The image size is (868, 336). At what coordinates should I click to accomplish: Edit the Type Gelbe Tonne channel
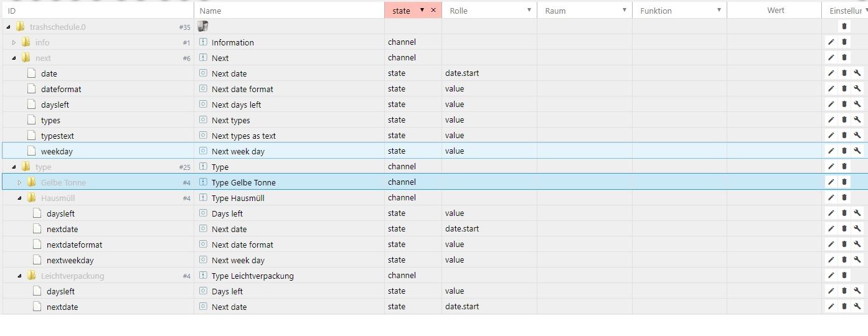pos(831,182)
